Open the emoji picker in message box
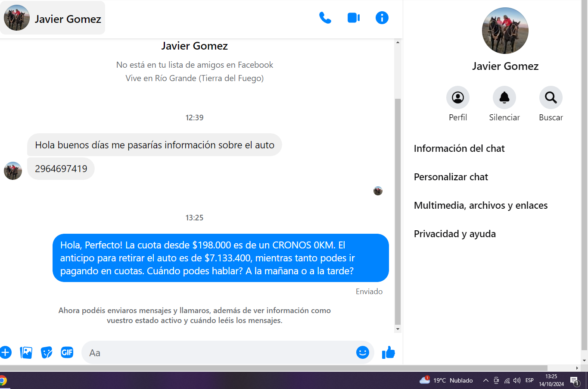The width and height of the screenshot is (588, 389). [362, 352]
